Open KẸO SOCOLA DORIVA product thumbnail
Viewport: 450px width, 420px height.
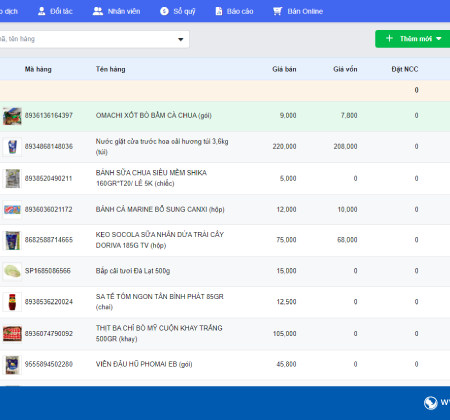(12, 240)
